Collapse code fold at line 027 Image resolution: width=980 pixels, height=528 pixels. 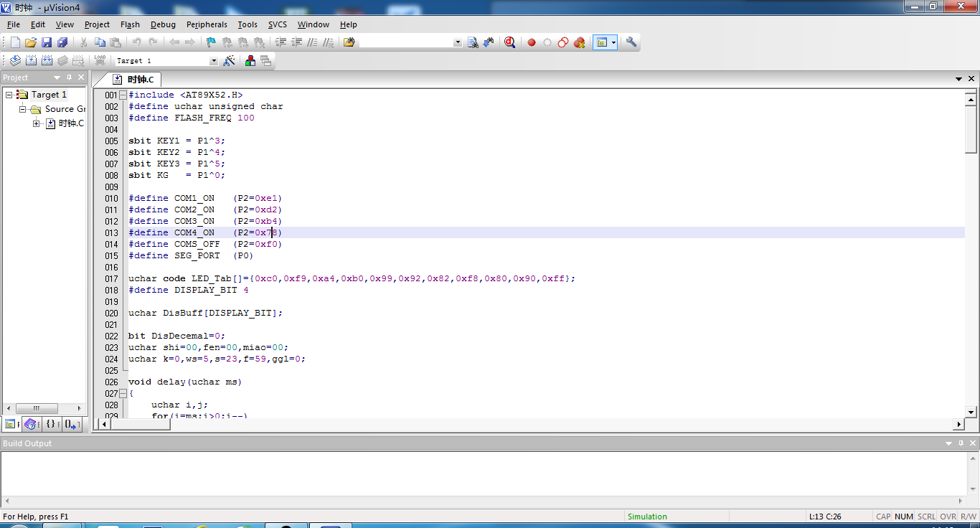click(123, 393)
